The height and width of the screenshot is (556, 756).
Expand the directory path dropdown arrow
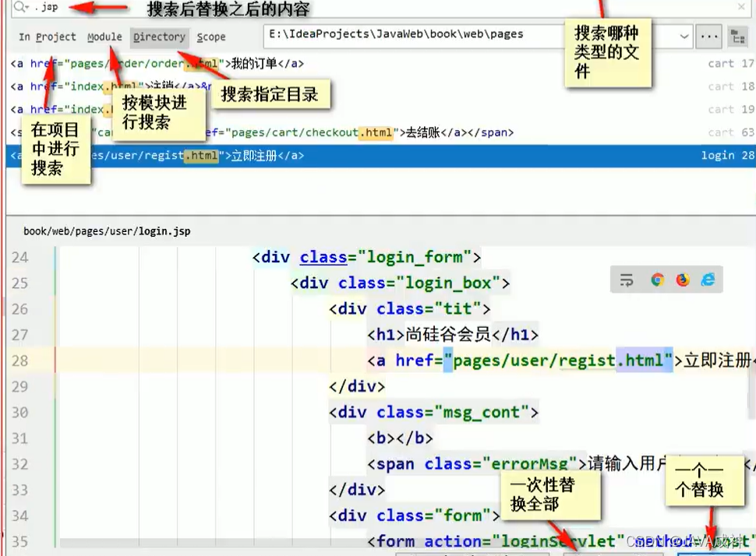[684, 37]
